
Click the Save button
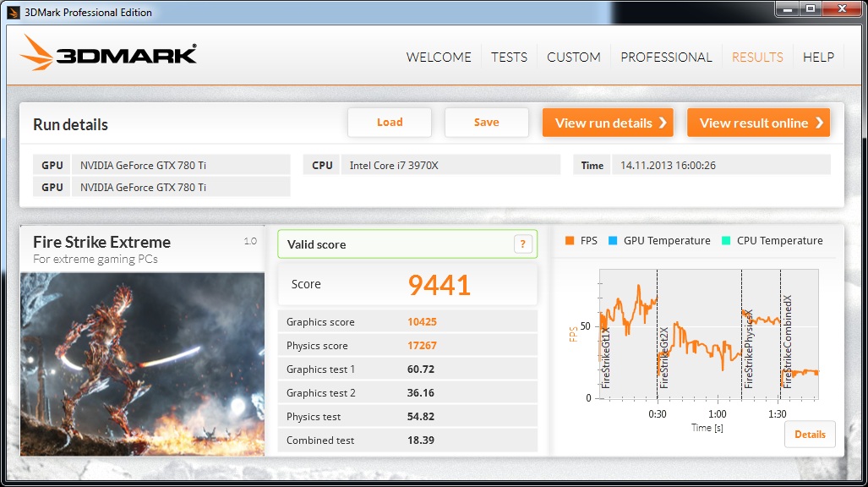(x=487, y=123)
